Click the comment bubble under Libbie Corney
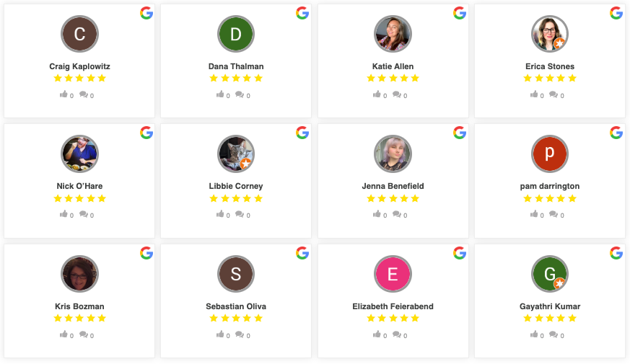 240,214
